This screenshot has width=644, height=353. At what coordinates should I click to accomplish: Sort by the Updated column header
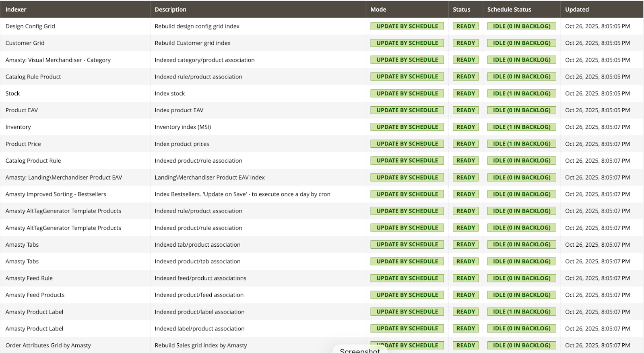point(576,9)
